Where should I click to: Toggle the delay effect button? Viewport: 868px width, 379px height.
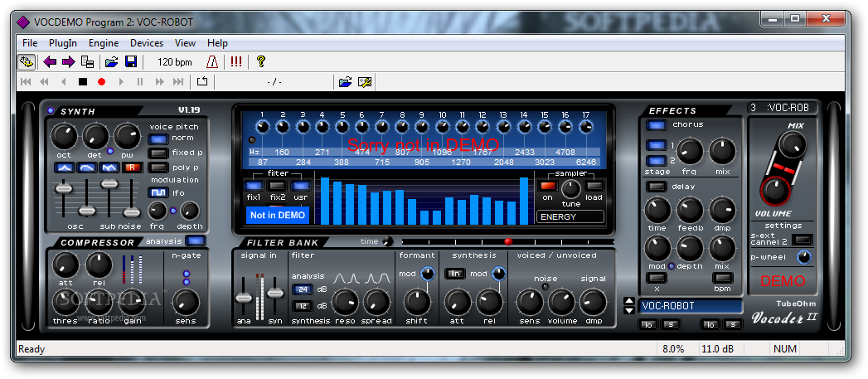tap(657, 187)
